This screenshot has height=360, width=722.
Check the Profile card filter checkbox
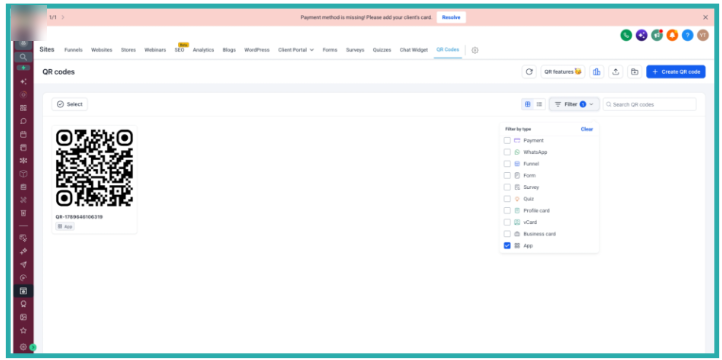pos(507,210)
